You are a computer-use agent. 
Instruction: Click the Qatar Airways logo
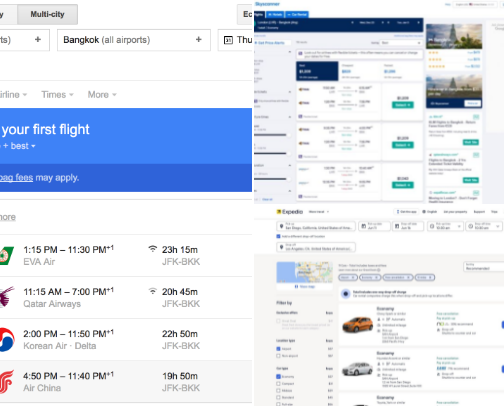pos(7,297)
